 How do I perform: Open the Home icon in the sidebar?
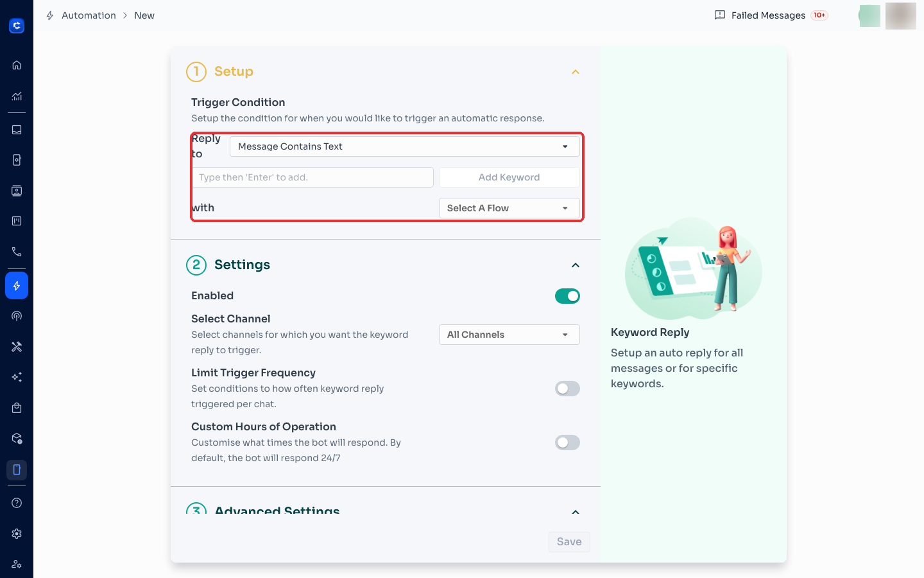(x=17, y=65)
